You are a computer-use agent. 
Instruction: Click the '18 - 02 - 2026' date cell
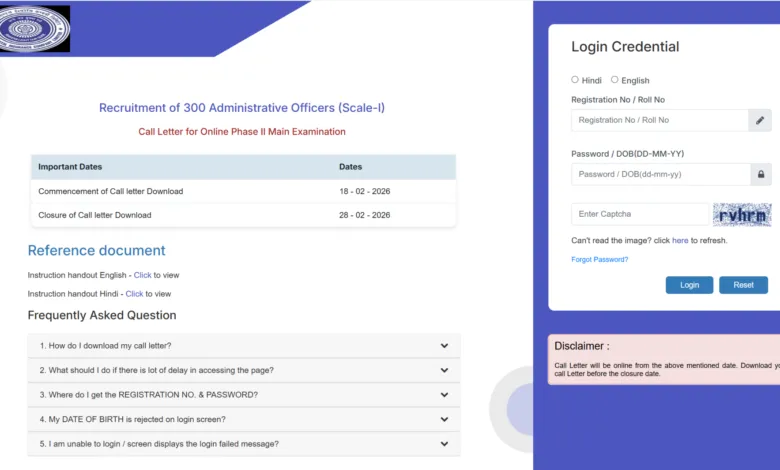365,191
